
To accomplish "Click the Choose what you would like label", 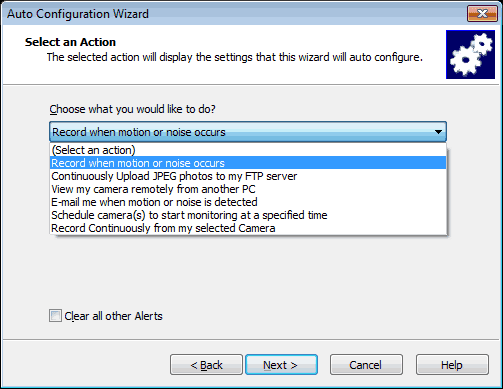I will 132,109.
